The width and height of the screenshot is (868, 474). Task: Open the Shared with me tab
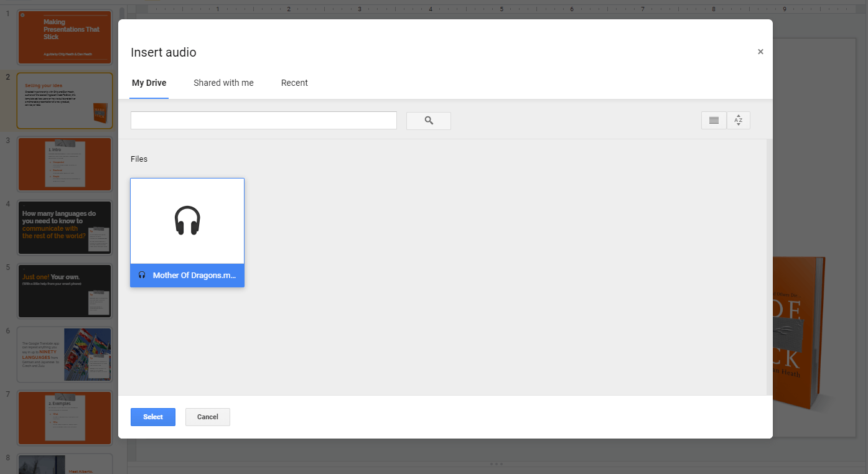point(223,83)
